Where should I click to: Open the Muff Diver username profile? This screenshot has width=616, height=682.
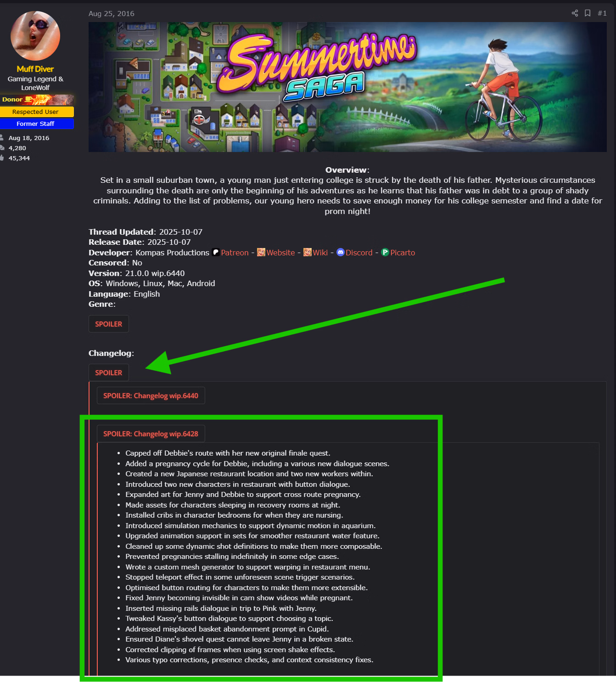[35, 69]
